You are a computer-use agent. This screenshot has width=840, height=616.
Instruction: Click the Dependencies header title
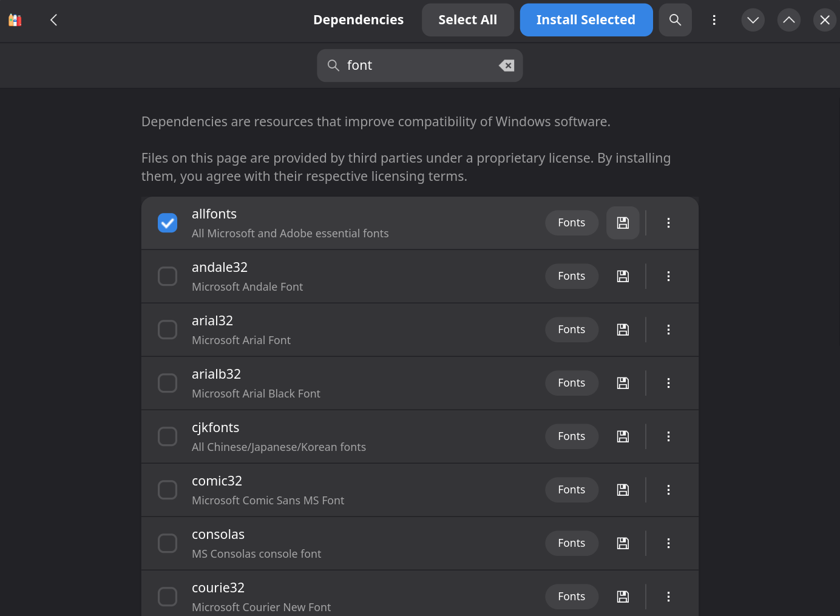click(x=359, y=20)
